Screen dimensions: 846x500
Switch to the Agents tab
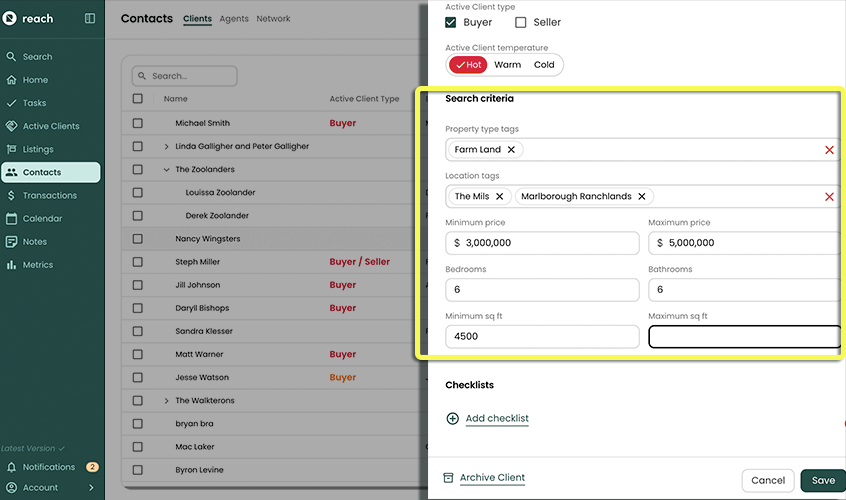tap(234, 19)
